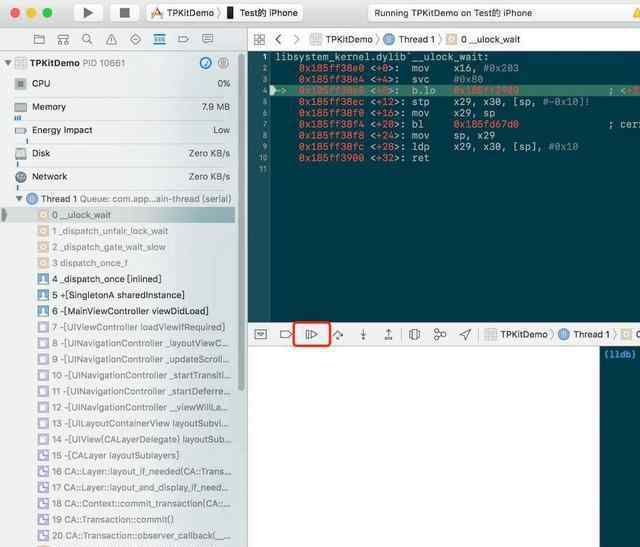Click Simulate Location arrow icon
The height and width of the screenshot is (547, 640).
[x=465, y=334]
